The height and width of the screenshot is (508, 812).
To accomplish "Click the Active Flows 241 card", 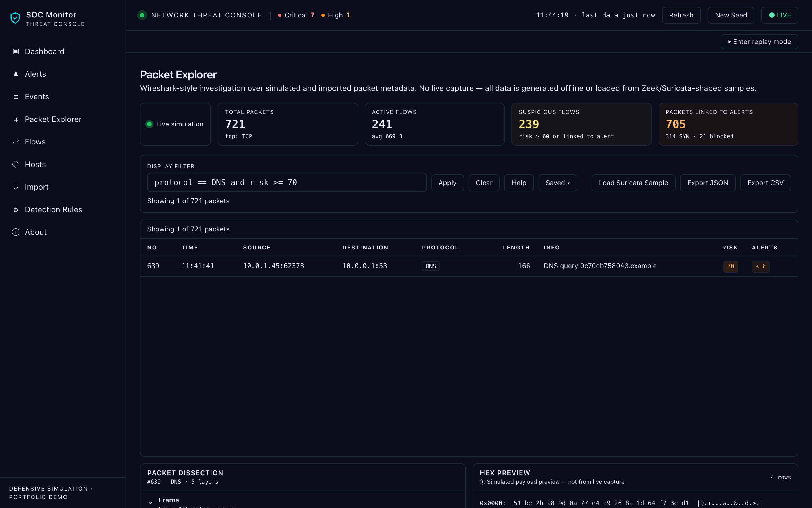I will [434, 124].
